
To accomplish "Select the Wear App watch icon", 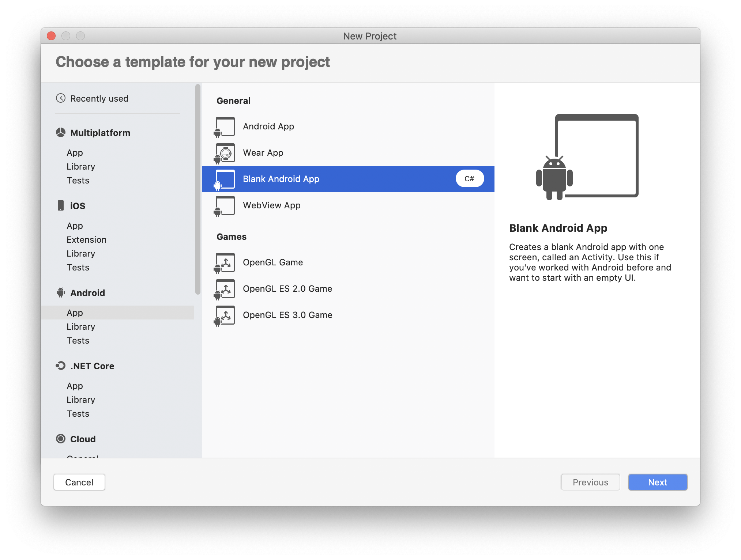I will tap(225, 153).
